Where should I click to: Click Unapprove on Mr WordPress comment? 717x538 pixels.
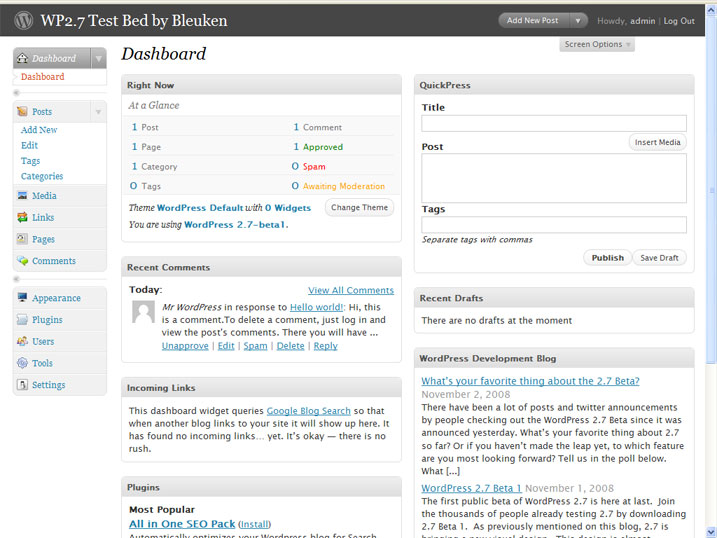185,346
